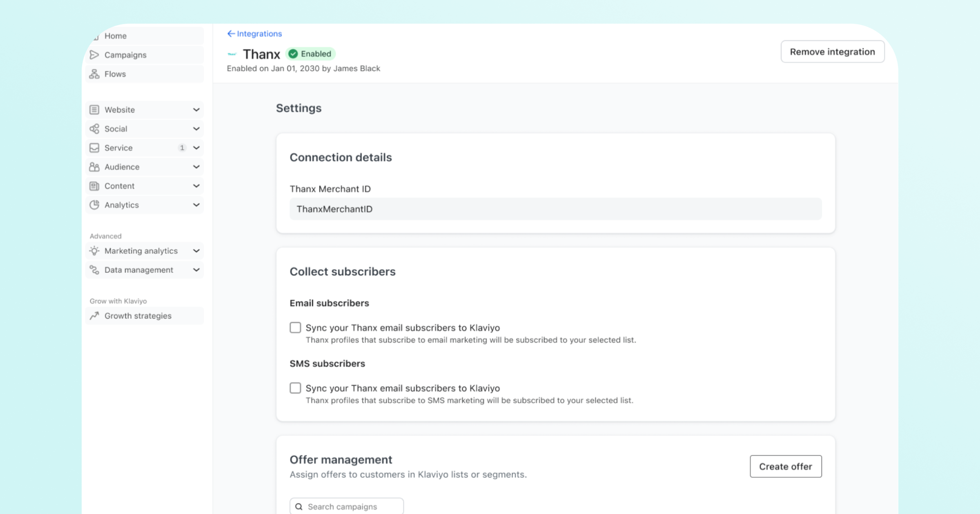Go back via Integrations link
980x514 pixels.
point(255,34)
